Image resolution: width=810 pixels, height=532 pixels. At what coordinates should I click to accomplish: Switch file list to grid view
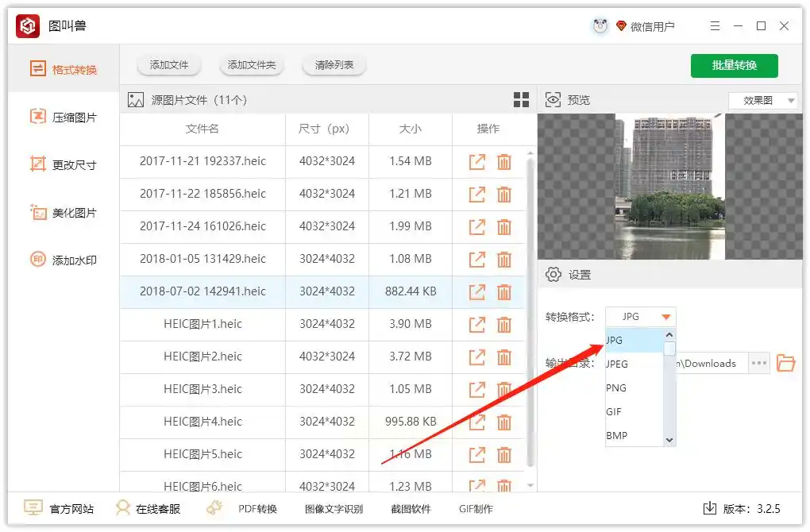coord(521,99)
